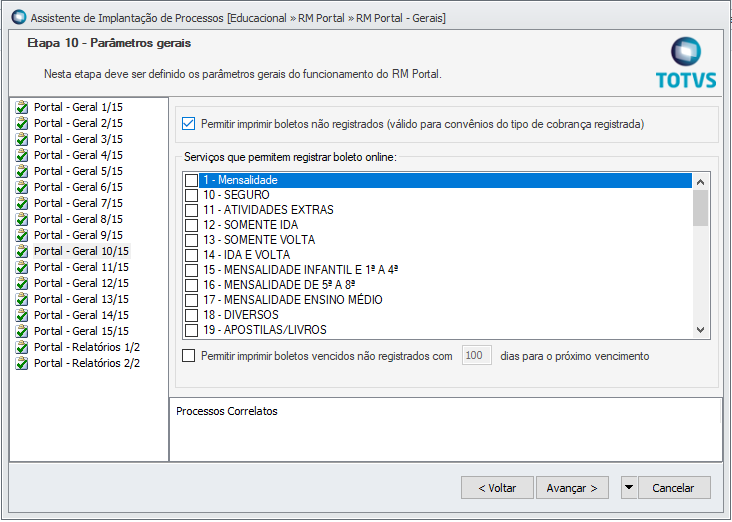Screen dimensions: 732x522
Task: Click the services list scrollbar thumb
Action: pos(700,208)
